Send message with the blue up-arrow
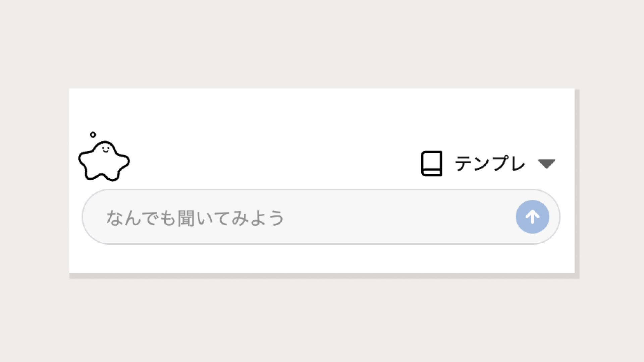 point(532,217)
